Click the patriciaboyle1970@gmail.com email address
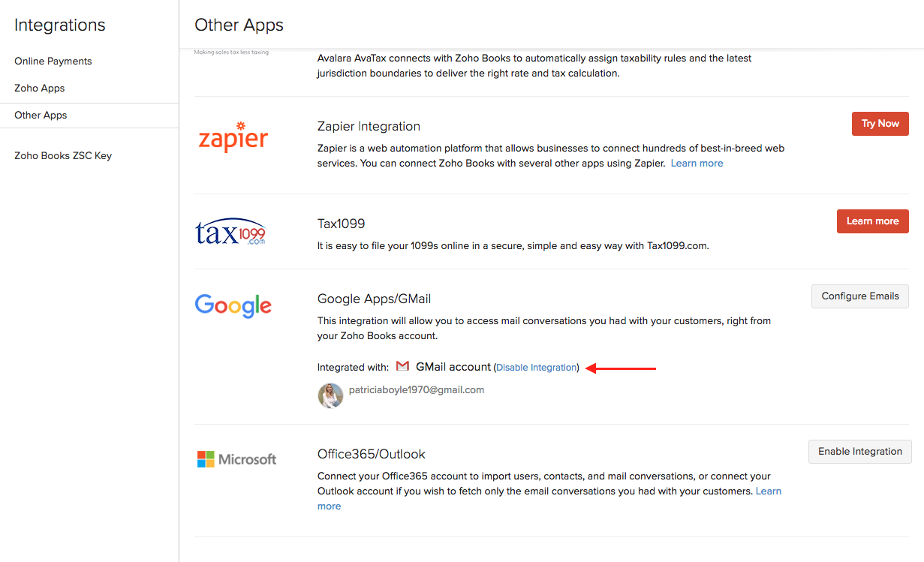 coord(417,390)
